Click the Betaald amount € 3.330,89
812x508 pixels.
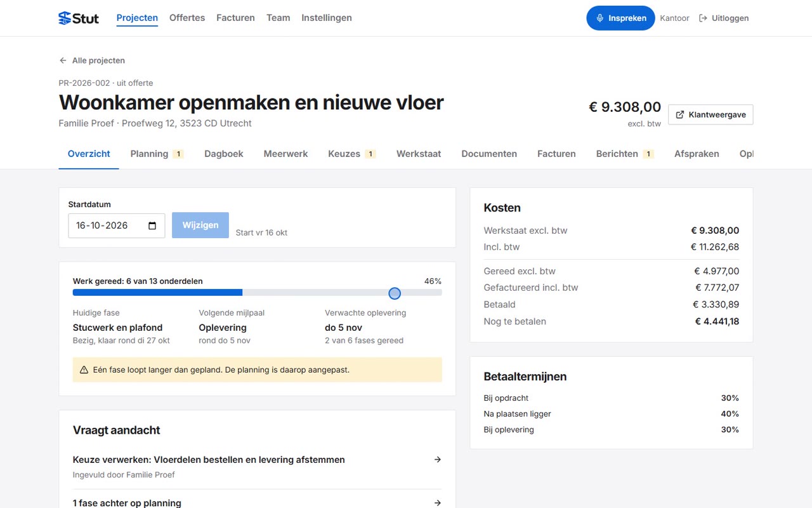716,304
